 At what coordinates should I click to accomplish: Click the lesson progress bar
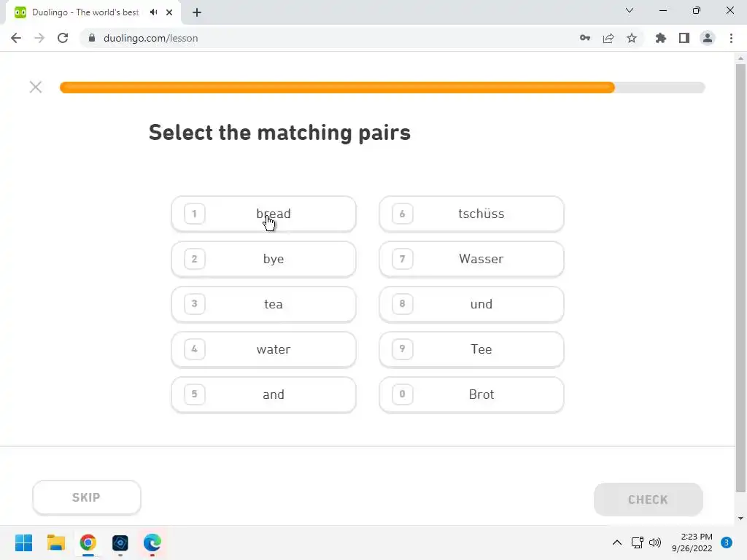click(x=382, y=87)
